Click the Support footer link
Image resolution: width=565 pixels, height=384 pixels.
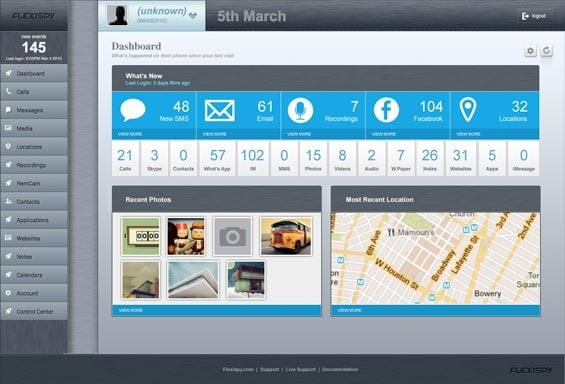[x=270, y=369]
